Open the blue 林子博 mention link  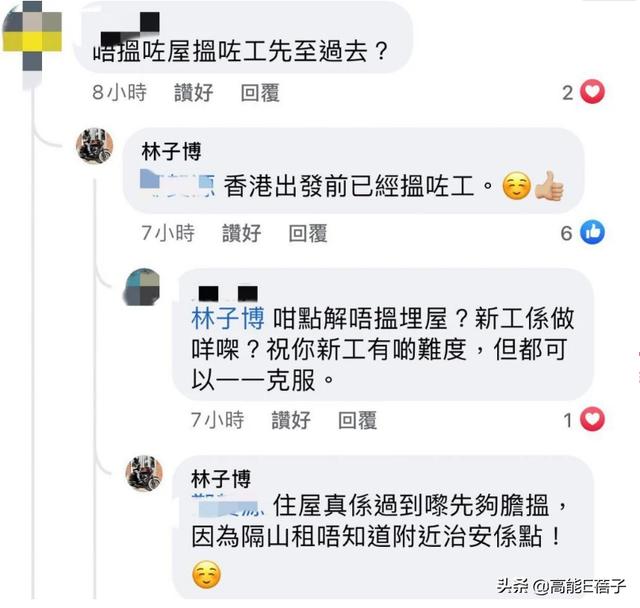click(228, 318)
